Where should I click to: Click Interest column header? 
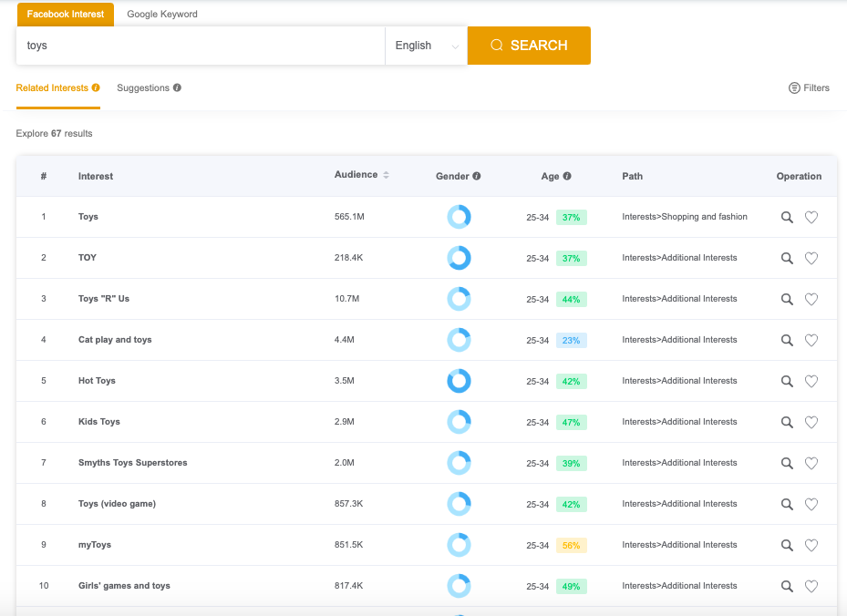click(x=96, y=176)
